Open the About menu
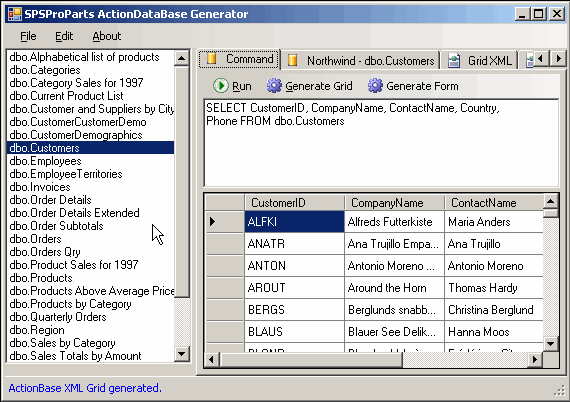 tap(107, 36)
